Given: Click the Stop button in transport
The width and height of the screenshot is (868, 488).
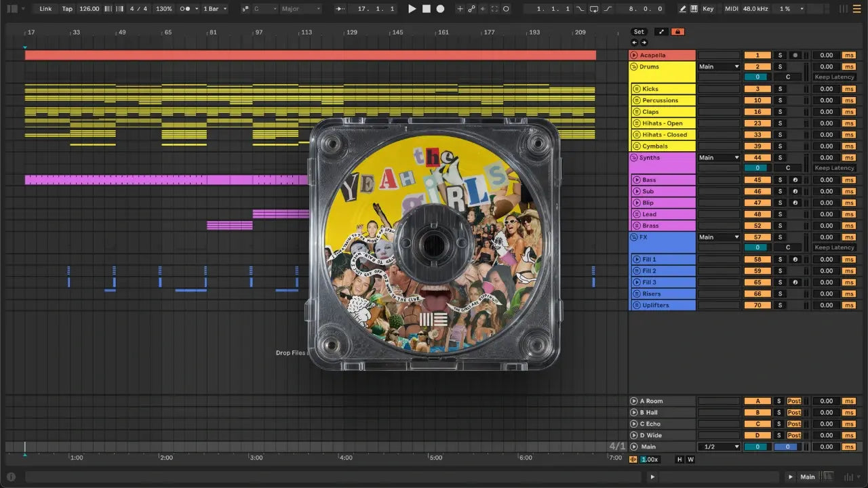Looking at the screenshot, I should [426, 9].
